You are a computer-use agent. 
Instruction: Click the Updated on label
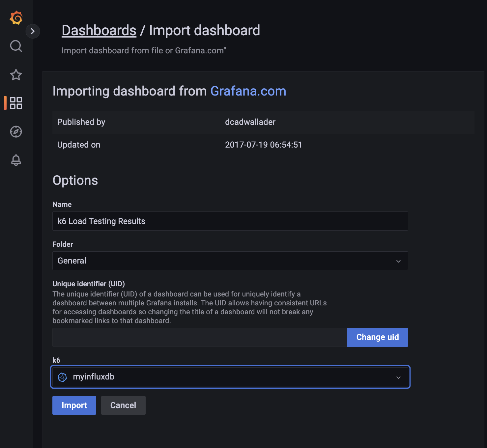coord(79,145)
